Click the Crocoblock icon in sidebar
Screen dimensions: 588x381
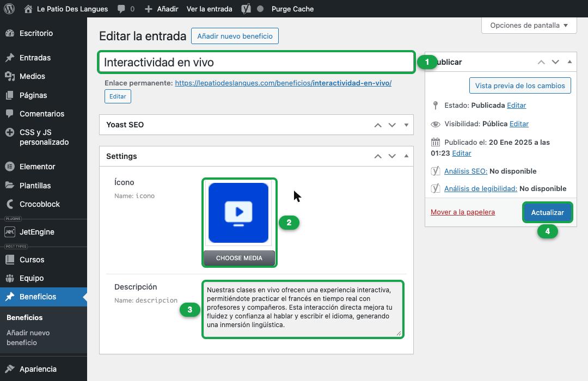(x=10, y=204)
